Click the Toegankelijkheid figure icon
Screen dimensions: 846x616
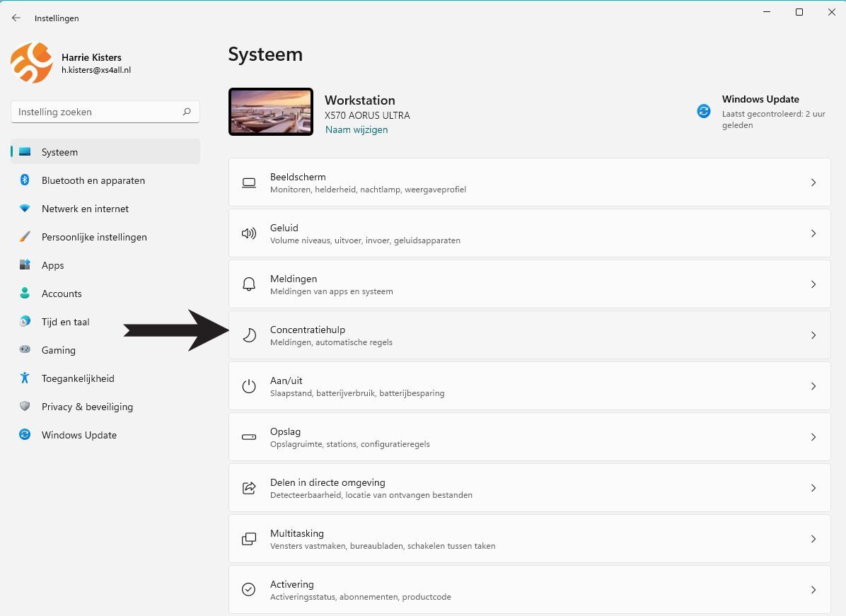(x=25, y=378)
